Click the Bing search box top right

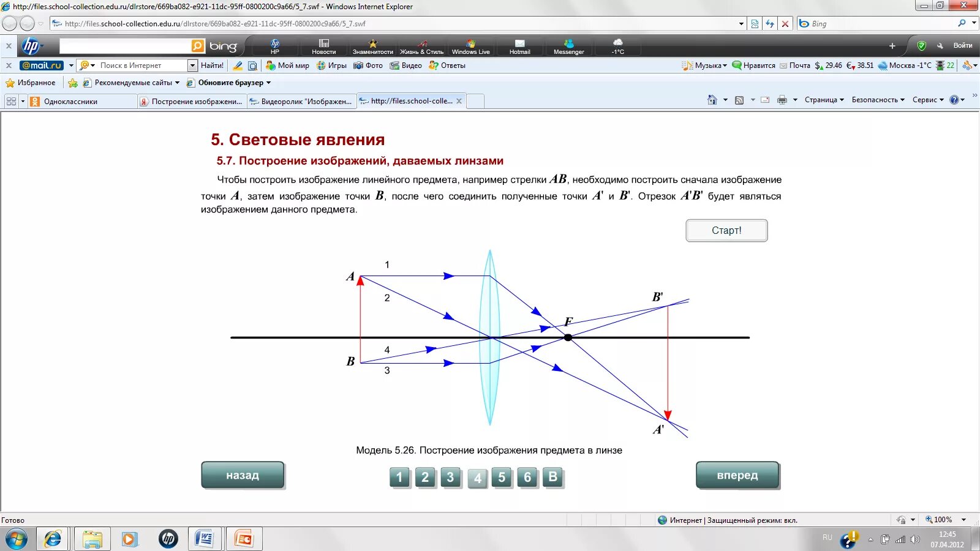[882, 24]
